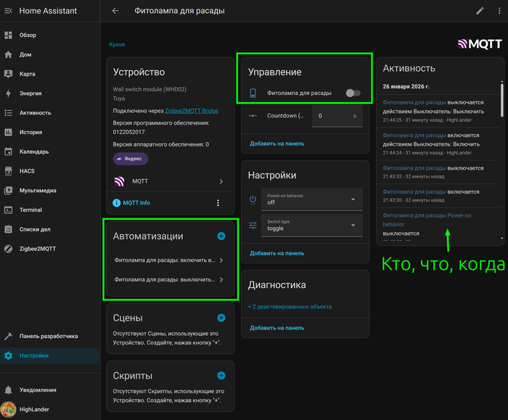The width and height of the screenshot is (508, 420).
Task: Toggle the Фитолампа для рассады switch
Action: pyautogui.click(x=353, y=93)
